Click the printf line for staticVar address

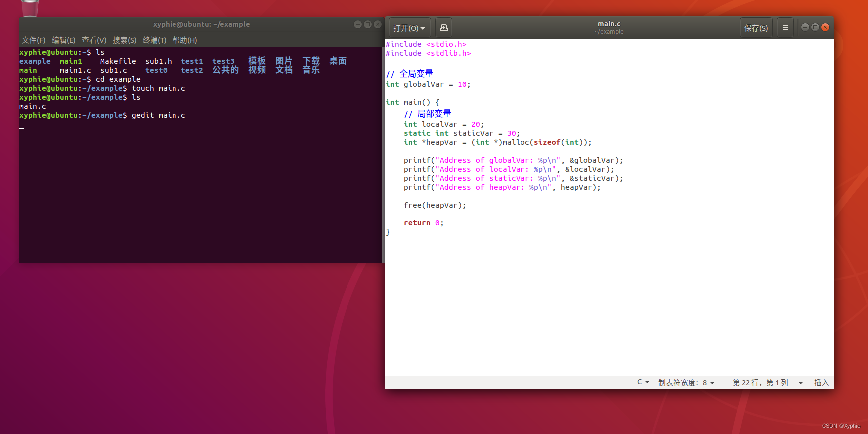tap(514, 178)
